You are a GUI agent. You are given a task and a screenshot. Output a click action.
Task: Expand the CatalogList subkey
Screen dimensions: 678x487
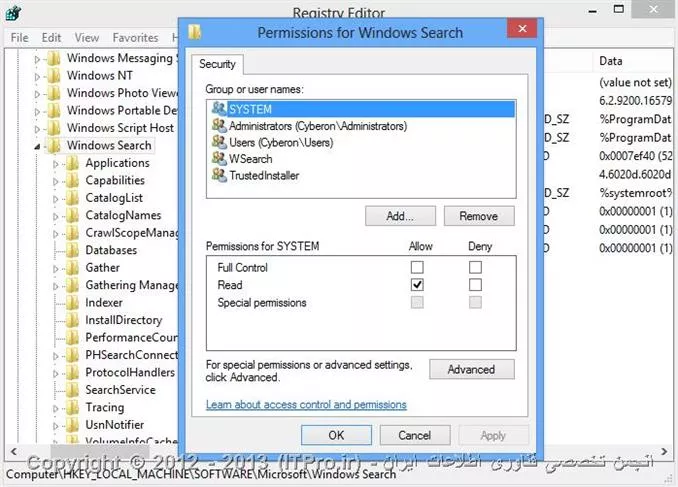(x=55, y=199)
